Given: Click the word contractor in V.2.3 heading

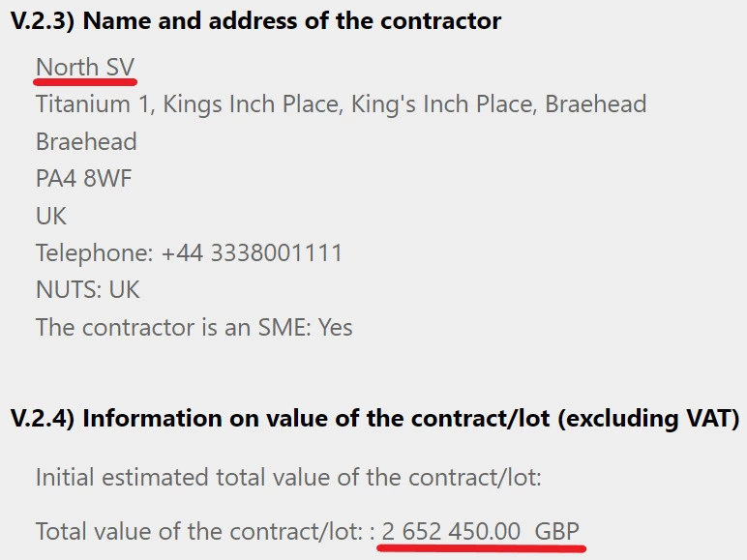Looking at the screenshot, I should tap(440, 21).
